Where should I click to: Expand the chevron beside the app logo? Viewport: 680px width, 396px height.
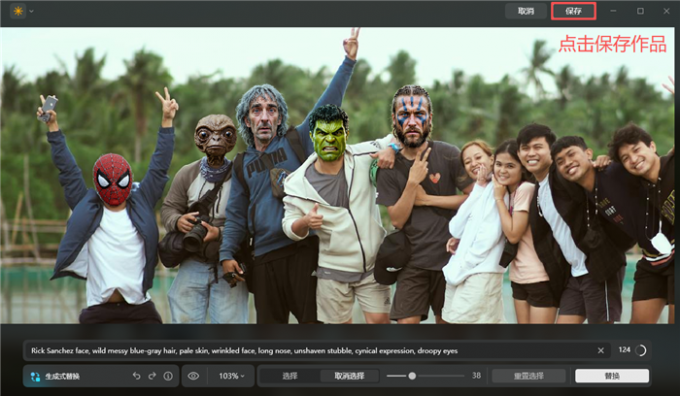tap(31, 11)
